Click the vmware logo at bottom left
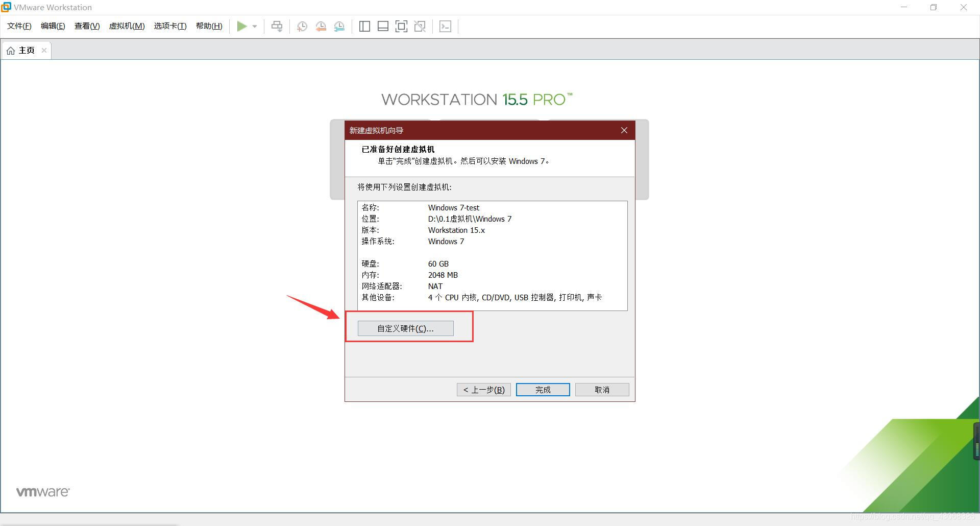The image size is (980, 526). click(x=43, y=492)
